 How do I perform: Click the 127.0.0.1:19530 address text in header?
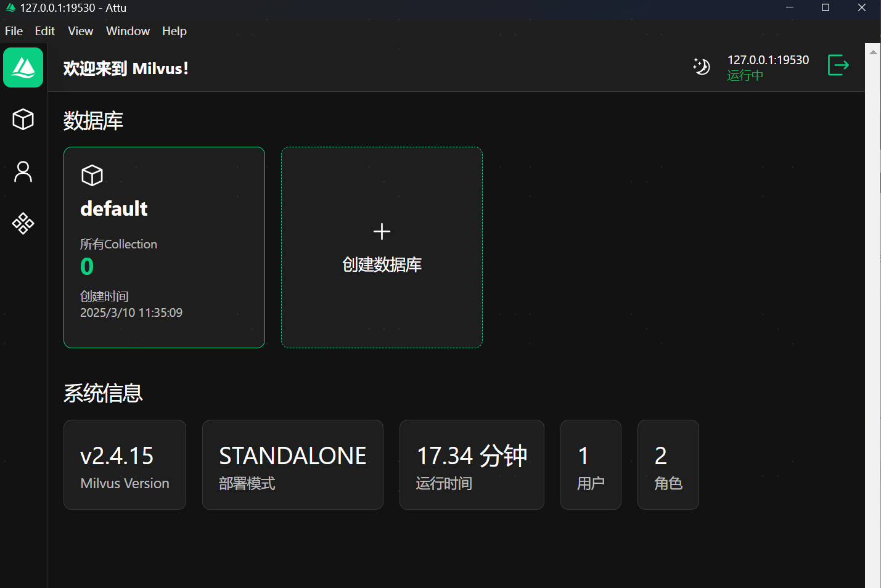click(768, 60)
